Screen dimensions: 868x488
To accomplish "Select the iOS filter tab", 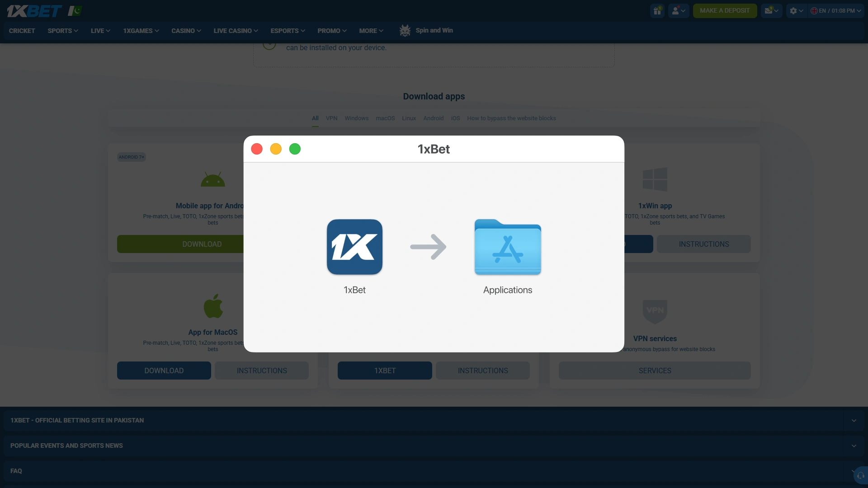I will pos(455,118).
